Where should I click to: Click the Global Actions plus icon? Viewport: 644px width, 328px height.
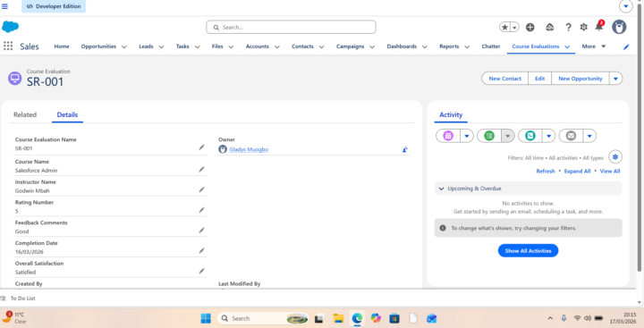click(x=530, y=27)
